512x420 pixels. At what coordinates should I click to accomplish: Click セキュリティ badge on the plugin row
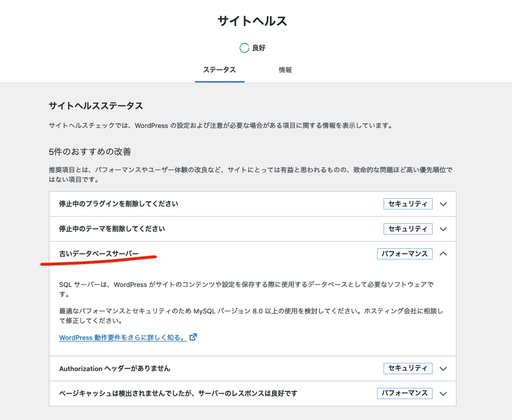[408, 204]
